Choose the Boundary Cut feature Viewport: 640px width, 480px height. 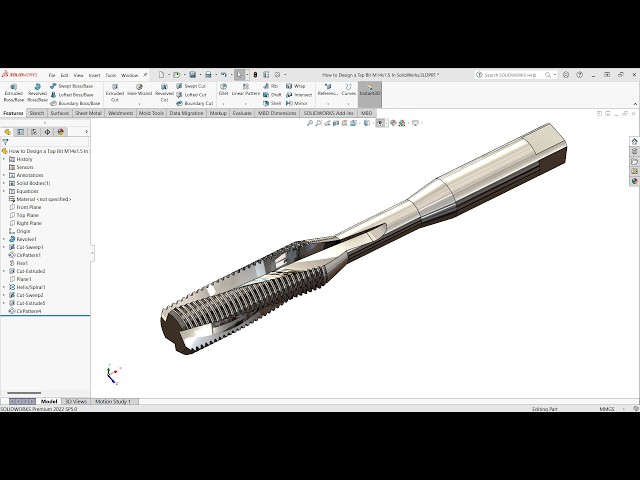(195, 103)
